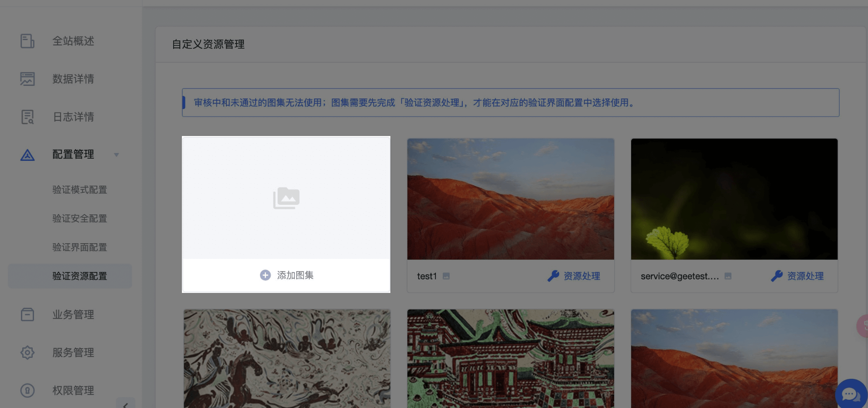Switch to 验证模式配置
The height and width of the screenshot is (408, 868).
pos(79,190)
